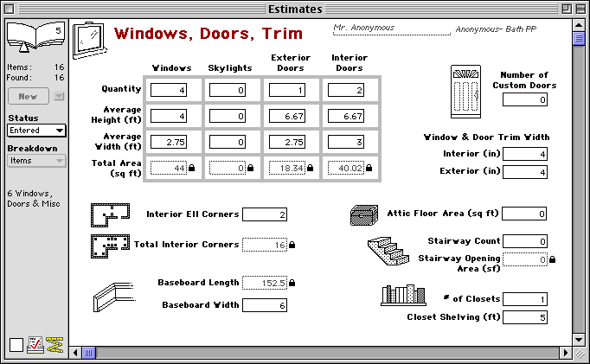Click the horizontal scrollbar left arrow

coord(76,353)
